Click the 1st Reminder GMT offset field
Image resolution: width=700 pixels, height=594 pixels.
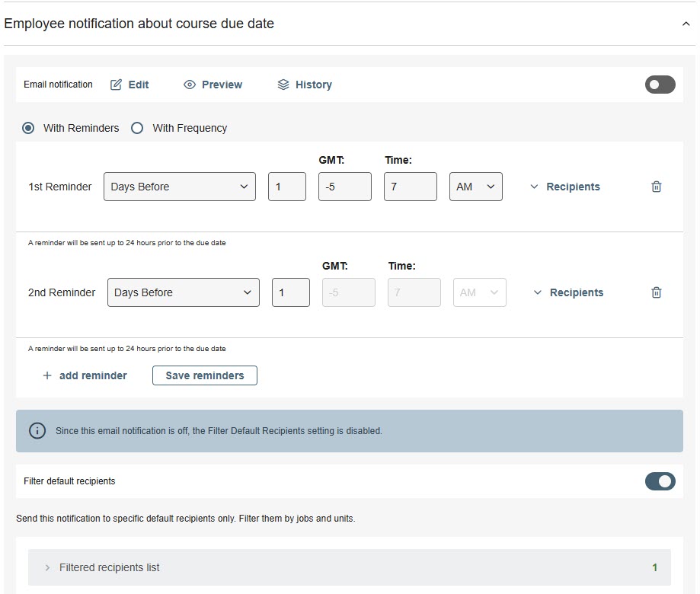(x=344, y=187)
